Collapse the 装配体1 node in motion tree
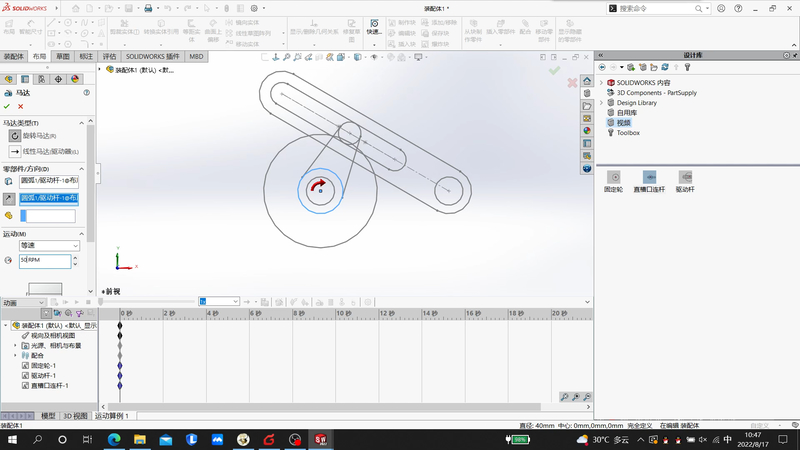800x450 pixels. point(6,326)
